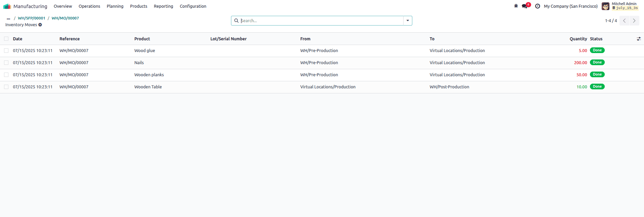The width and height of the screenshot is (644, 217).
Task: Sort by Product column header
Action: (142, 39)
